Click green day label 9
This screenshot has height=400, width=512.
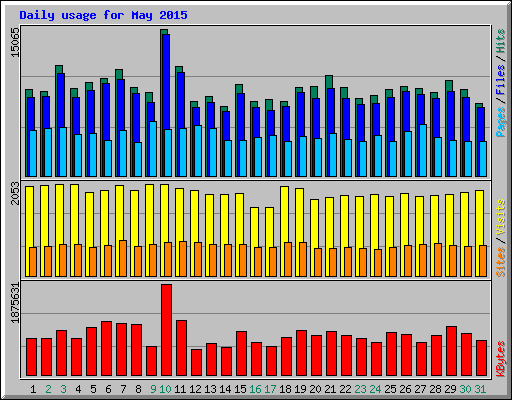[153, 389]
